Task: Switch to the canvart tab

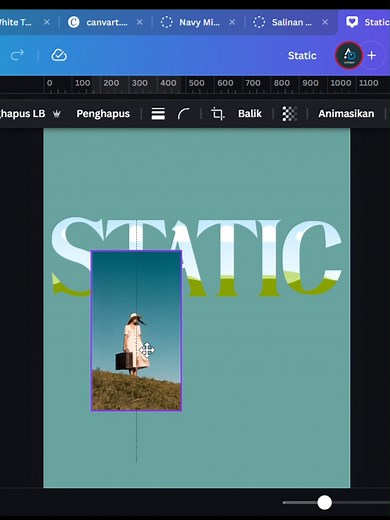Action: [x=107, y=22]
